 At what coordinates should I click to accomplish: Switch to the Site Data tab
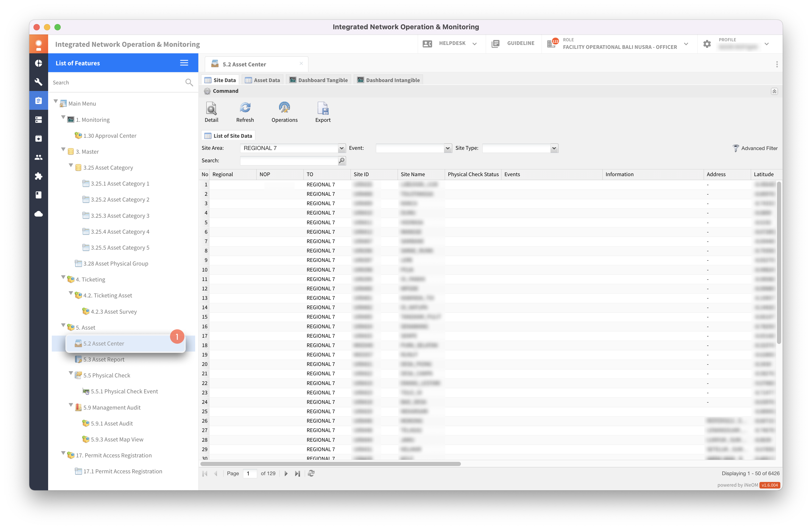point(220,80)
